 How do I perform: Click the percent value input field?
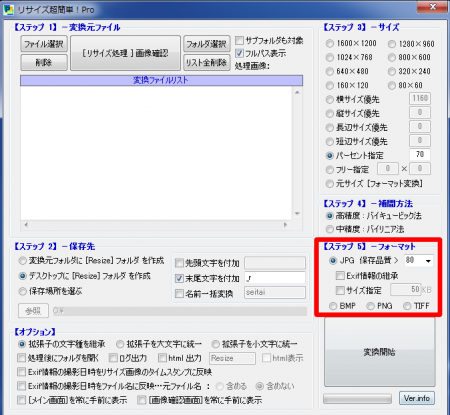(420, 155)
